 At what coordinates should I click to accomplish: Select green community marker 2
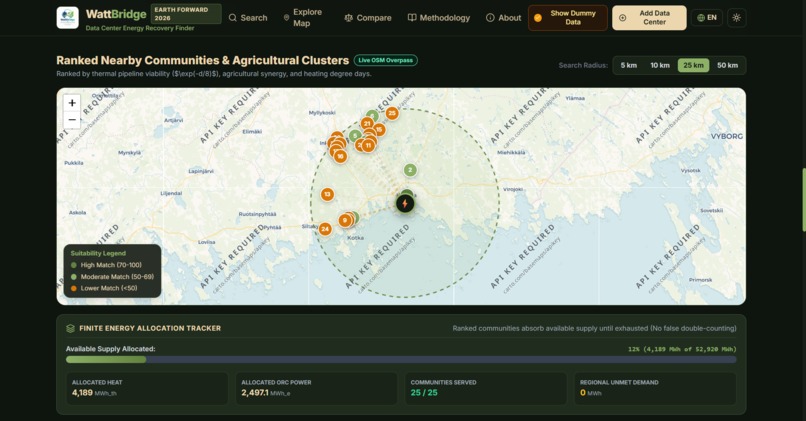point(410,170)
